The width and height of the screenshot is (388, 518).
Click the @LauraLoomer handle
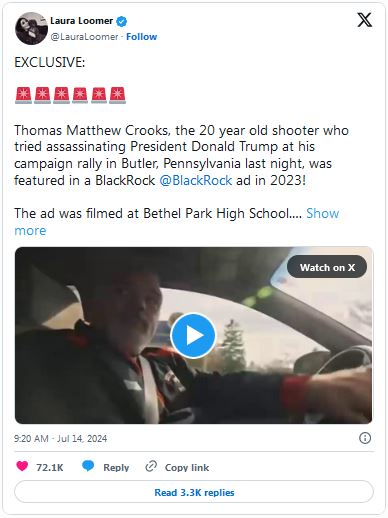click(x=84, y=37)
